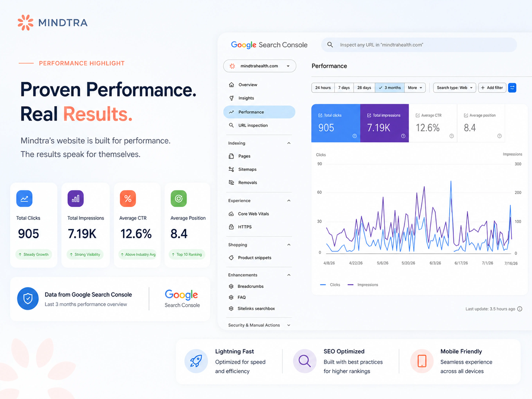Click the URL inspection magnifier icon
Image resolution: width=532 pixels, height=399 pixels.
pos(231,125)
